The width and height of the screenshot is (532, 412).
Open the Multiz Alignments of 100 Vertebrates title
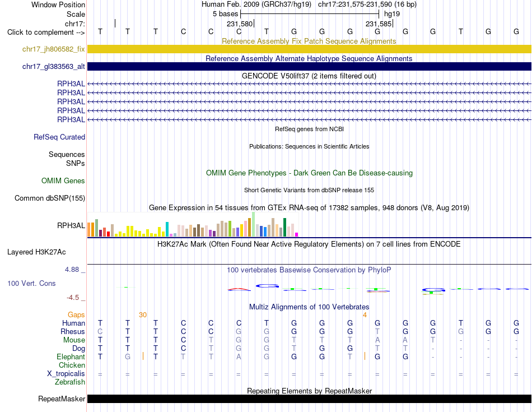pos(309,307)
